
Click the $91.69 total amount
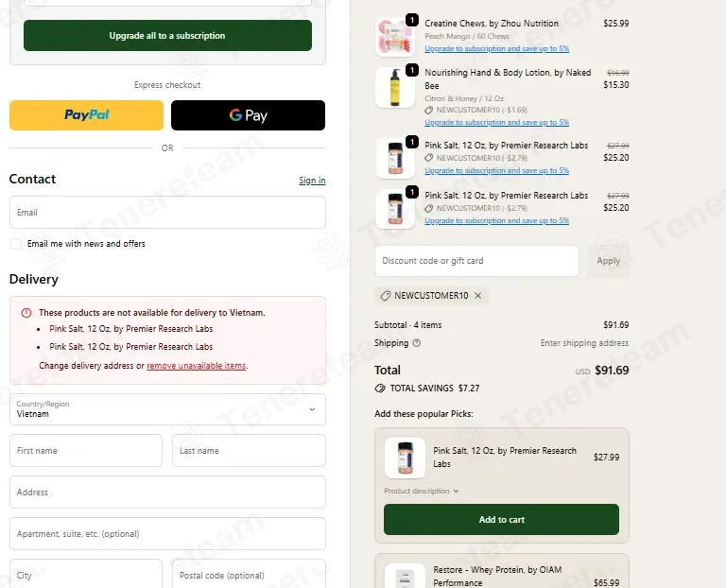(612, 371)
